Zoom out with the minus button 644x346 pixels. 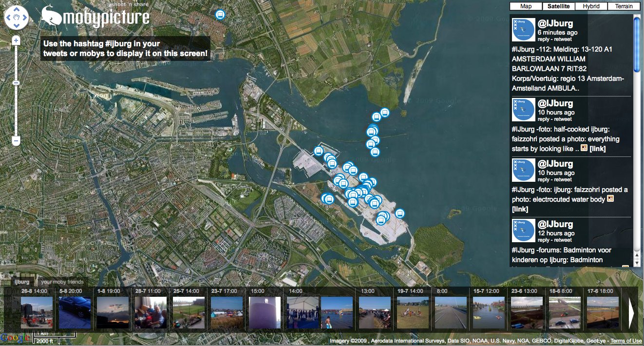[16, 141]
